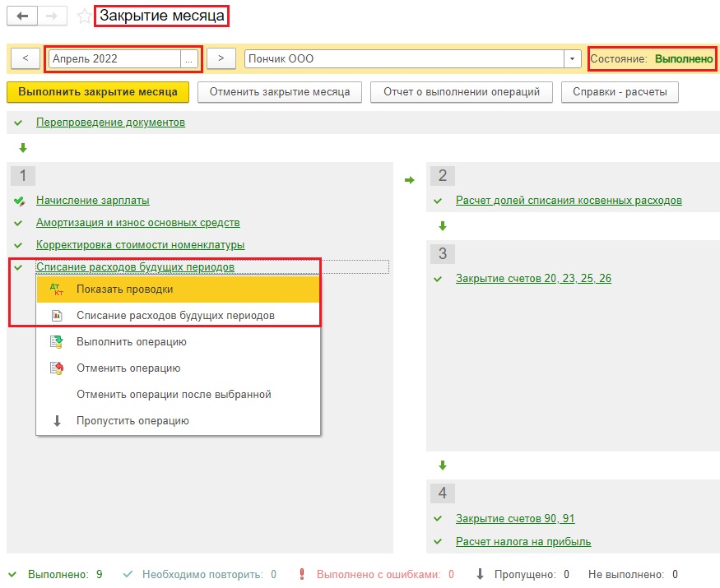This screenshot has height=588, width=720.
Task: Click red exclamation icon in legend
Action: [x=302, y=574]
